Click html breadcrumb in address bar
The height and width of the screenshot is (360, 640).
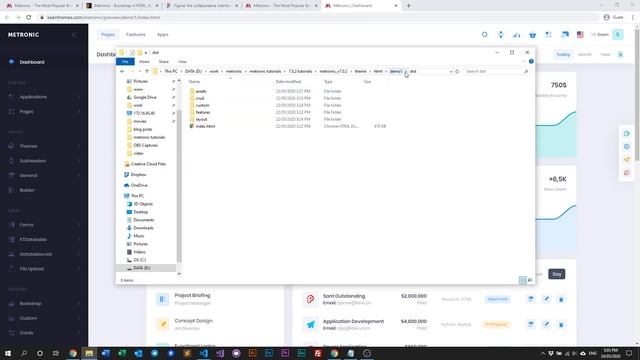378,71
